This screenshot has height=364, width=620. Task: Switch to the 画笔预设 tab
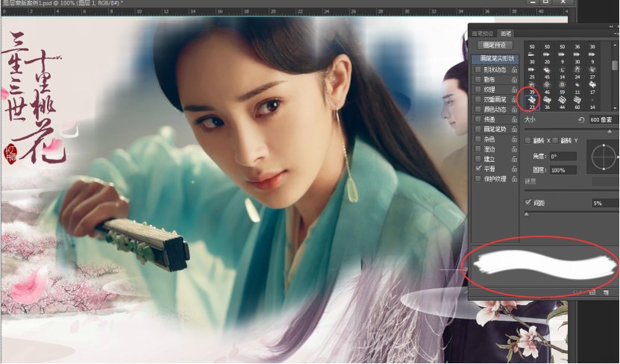pos(483,34)
